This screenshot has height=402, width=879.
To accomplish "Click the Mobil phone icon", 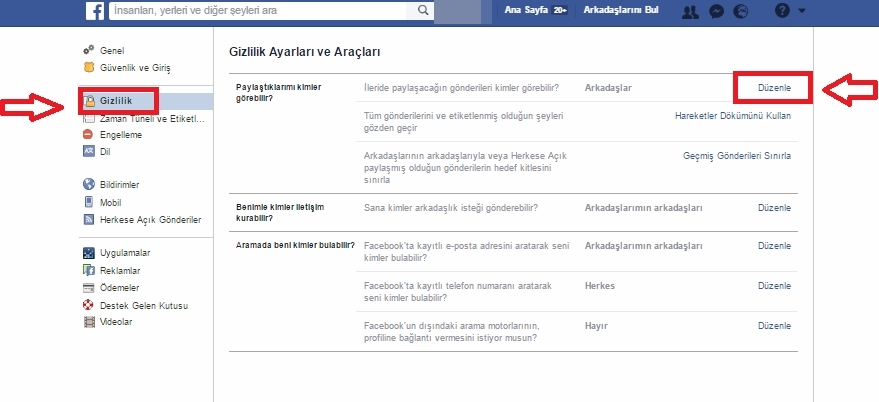I will pyautogui.click(x=89, y=202).
